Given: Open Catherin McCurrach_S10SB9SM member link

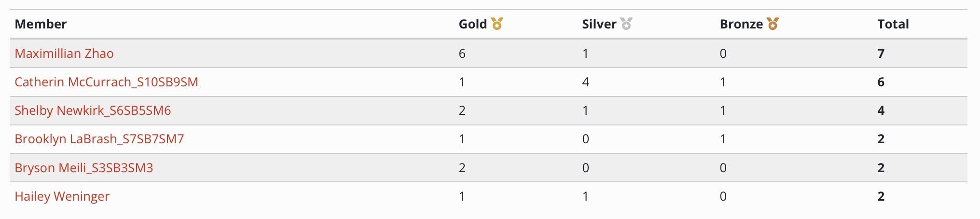Looking at the screenshot, I should (x=106, y=82).
